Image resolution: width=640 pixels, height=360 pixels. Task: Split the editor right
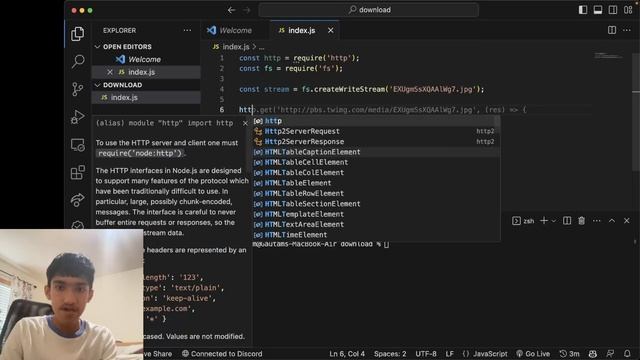[x=612, y=30]
